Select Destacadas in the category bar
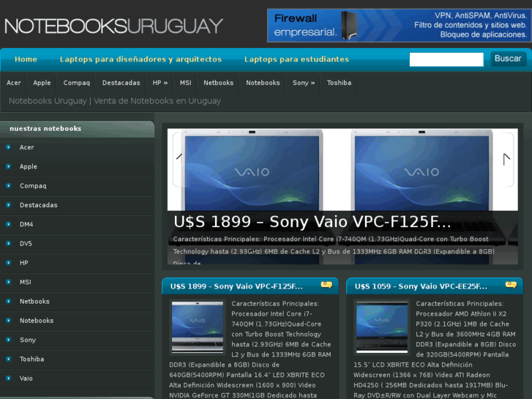The width and height of the screenshot is (532, 399). (x=121, y=83)
